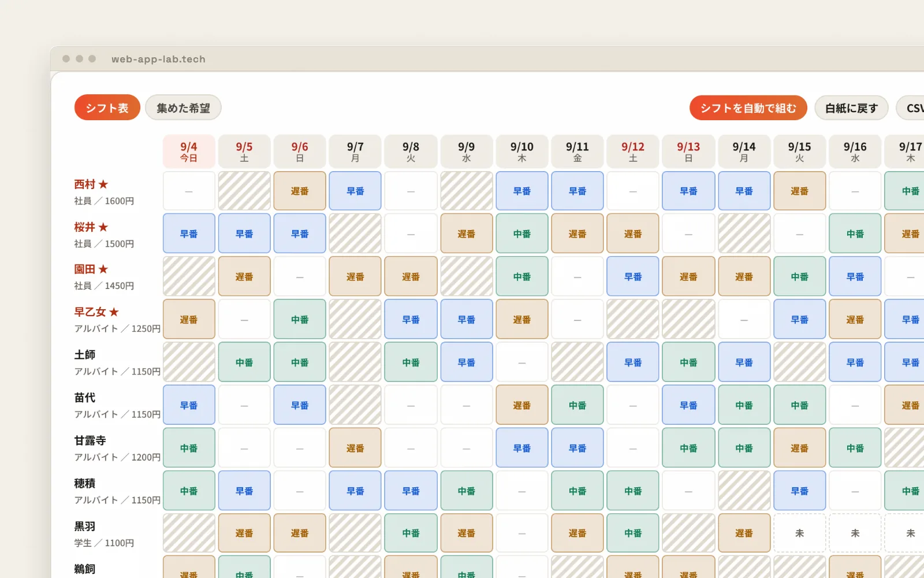Click 甘露寺's 遅番 cell on 9/7

[355, 447]
